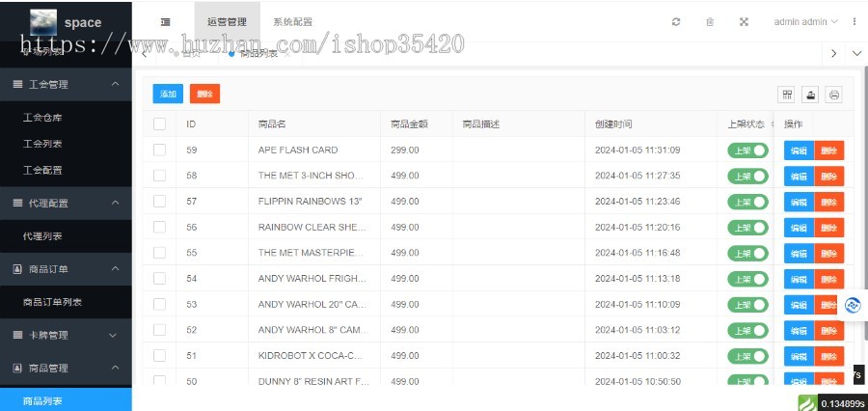Viewport: 868px width, 411px height.
Task: Switch to 运营管理 top tab
Action: tap(227, 22)
